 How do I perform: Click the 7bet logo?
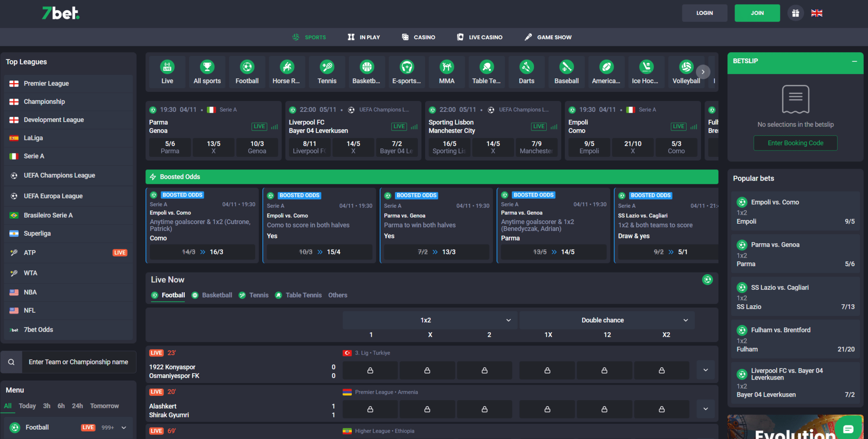click(61, 13)
